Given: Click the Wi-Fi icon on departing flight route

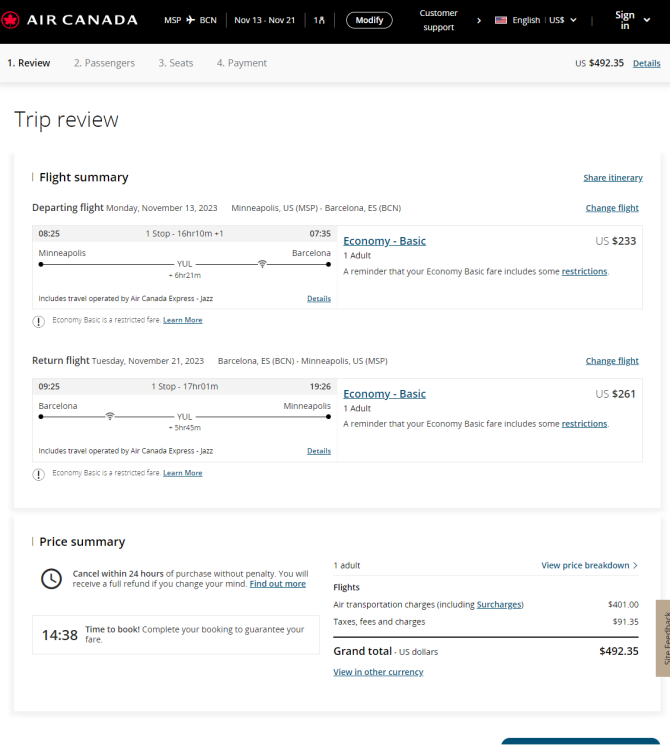Looking at the screenshot, I should 262,264.
